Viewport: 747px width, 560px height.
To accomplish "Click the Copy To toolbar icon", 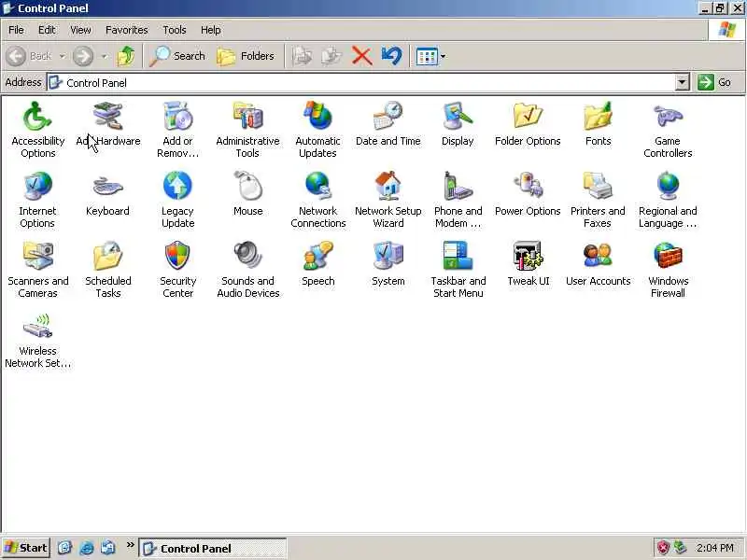I will point(331,56).
